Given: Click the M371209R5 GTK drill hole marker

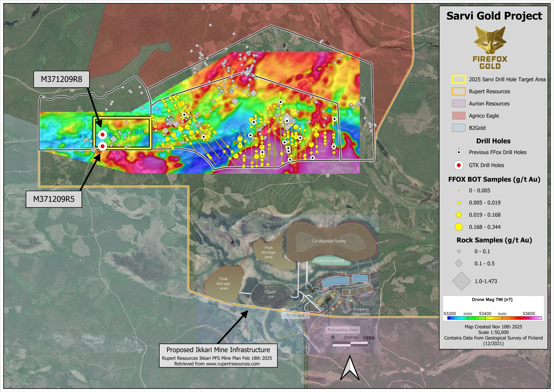Looking at the screenshot, I should 102,146.
